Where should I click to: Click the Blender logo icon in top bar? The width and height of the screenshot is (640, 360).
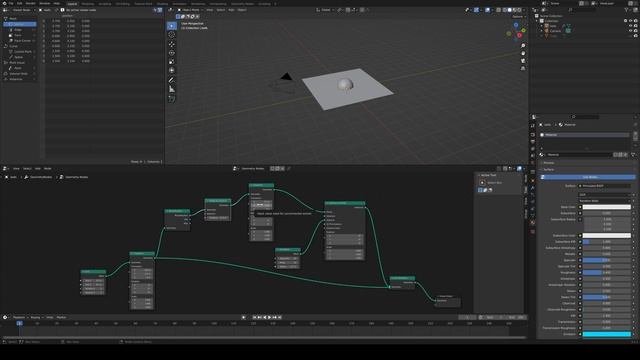pyautogui.click(x=4, y=3)
